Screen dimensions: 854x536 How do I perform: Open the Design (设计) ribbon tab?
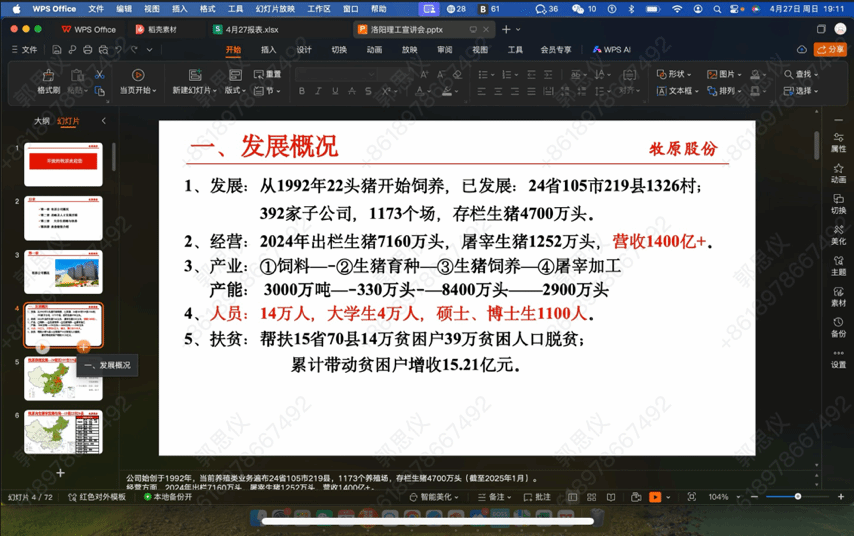[x=304, y=50]
